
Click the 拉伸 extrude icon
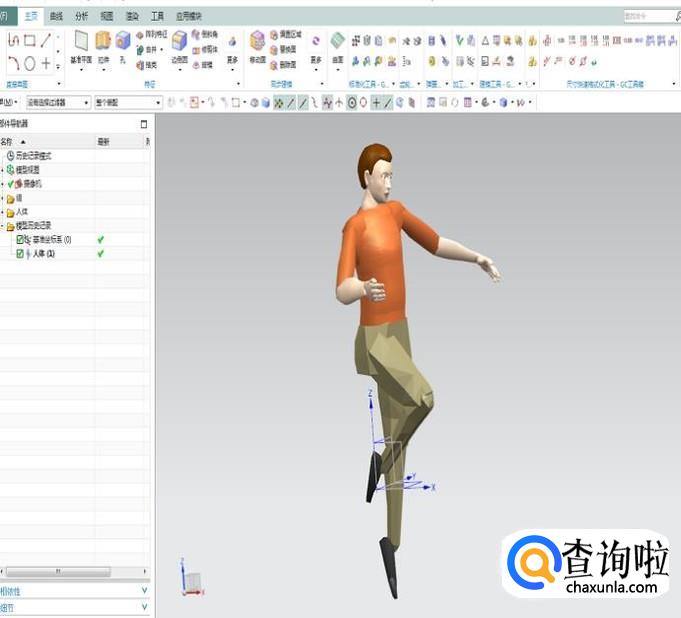[x=102, y=44]
